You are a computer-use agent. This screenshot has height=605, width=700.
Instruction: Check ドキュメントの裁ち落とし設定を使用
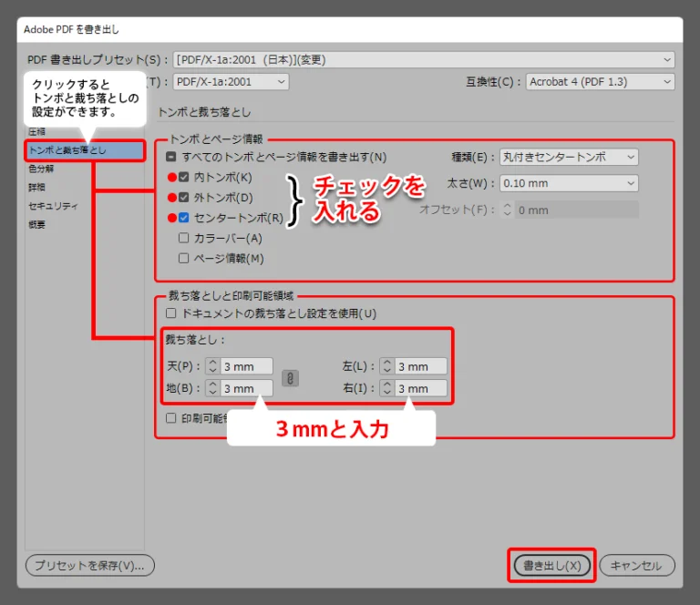pos(171,313)
